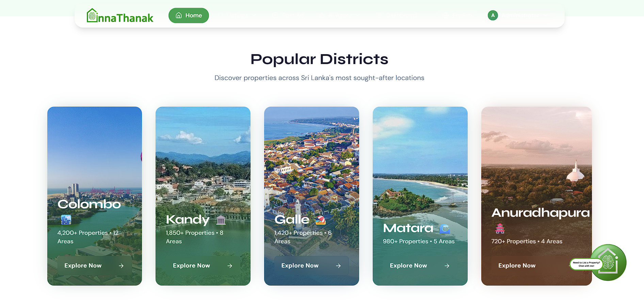644x305 pixels.
Task: Click the InnaThanak logo
Action: 120,16
